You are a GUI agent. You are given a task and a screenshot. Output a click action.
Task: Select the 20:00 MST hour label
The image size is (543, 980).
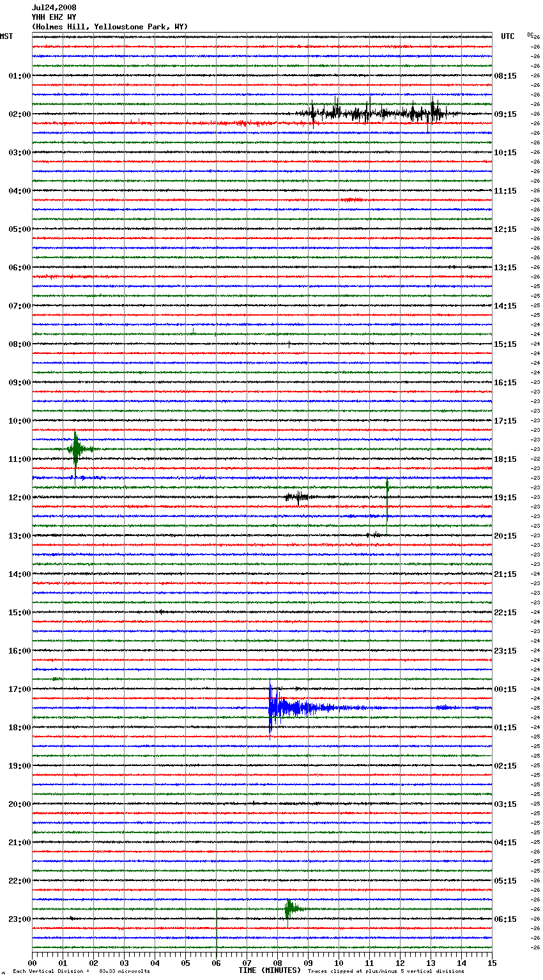(20, 804)
